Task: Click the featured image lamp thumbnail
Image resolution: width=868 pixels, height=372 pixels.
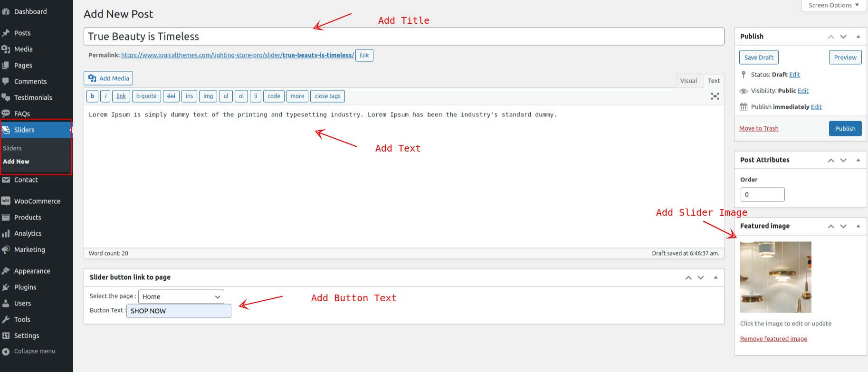Action: (x=776, y=277)
